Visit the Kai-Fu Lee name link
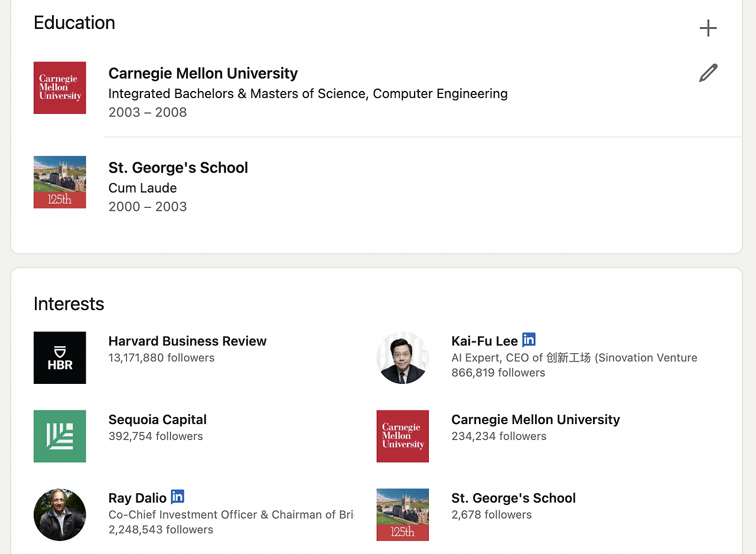 click(x=484, y=341)
